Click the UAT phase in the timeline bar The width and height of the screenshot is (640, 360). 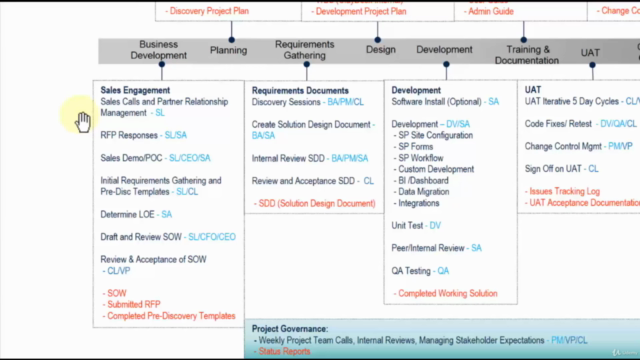point(590,53)
